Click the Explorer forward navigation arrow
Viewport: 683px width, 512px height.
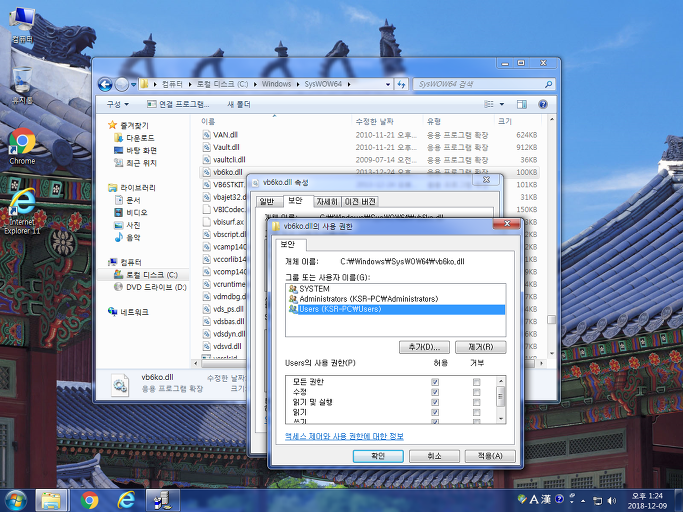[x=122, y=84]
